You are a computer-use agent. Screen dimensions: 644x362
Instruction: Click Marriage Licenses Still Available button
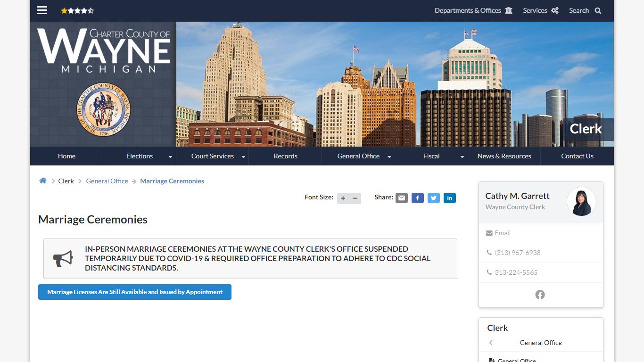135,292
